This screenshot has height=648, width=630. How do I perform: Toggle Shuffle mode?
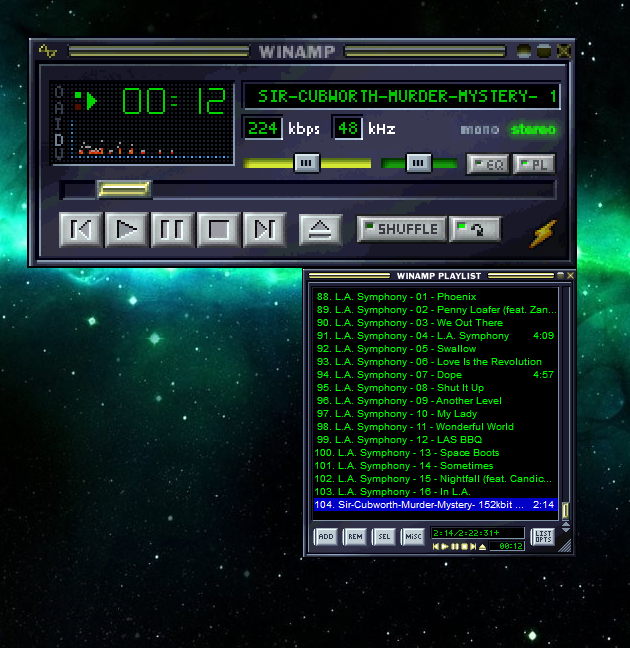point(402,229)
